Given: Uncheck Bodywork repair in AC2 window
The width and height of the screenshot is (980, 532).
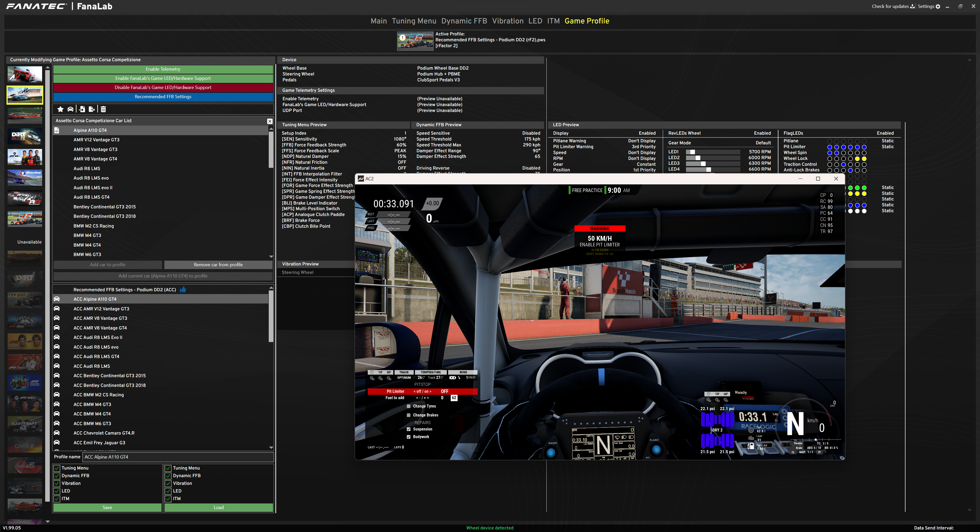Looking at the screenshot, I should coord(409,437).
